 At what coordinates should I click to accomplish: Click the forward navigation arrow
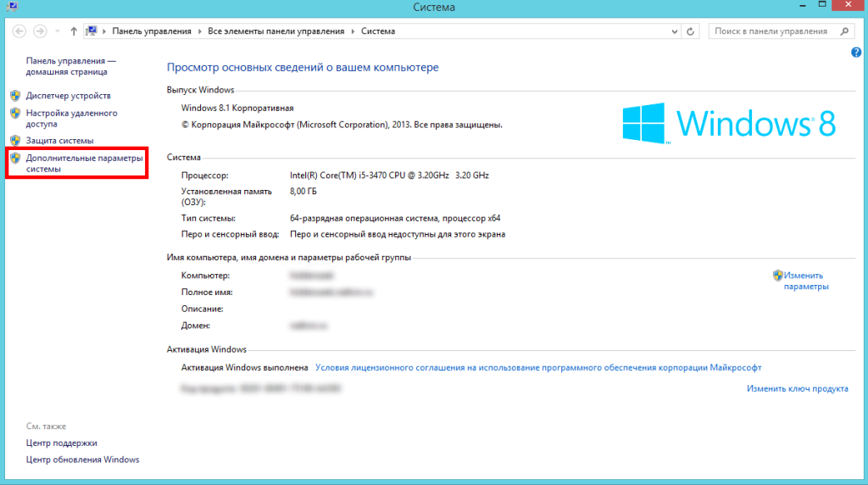click(41, 31)
